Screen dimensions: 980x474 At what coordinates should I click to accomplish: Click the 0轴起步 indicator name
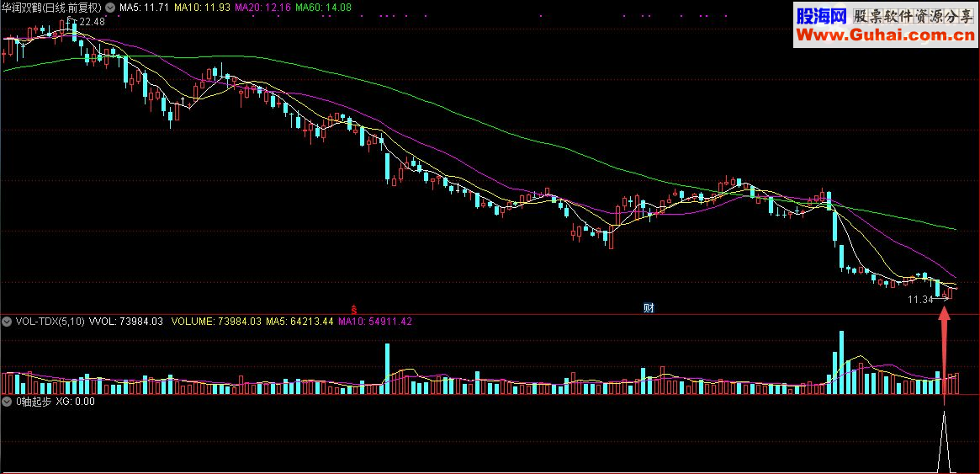point(34,402)
